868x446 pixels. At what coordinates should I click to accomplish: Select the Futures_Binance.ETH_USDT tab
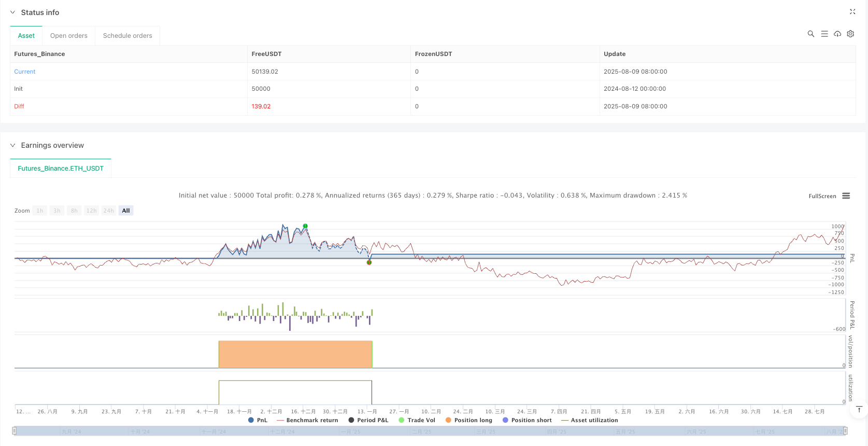click(x=61, y=169)
